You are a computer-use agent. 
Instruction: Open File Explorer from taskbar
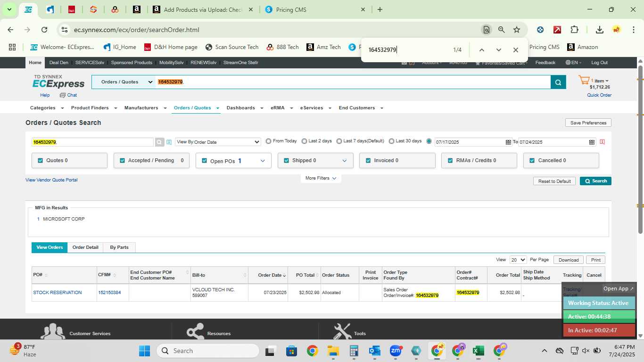coord(333,351)
